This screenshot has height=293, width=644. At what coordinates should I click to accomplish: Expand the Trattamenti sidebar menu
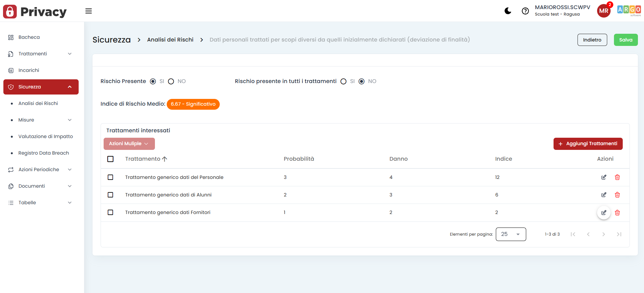coord(41,54)
